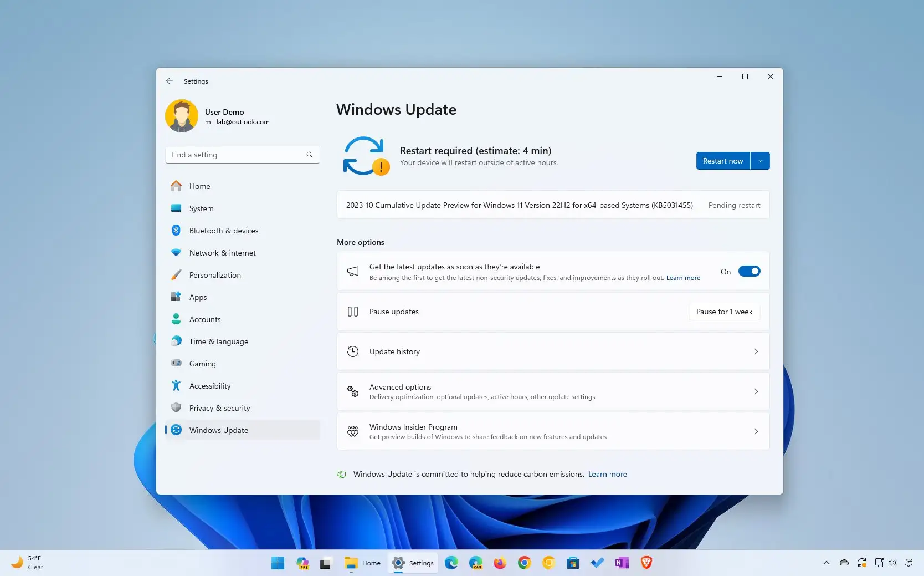Click the volume speaker tray icon

pos(892,563)
